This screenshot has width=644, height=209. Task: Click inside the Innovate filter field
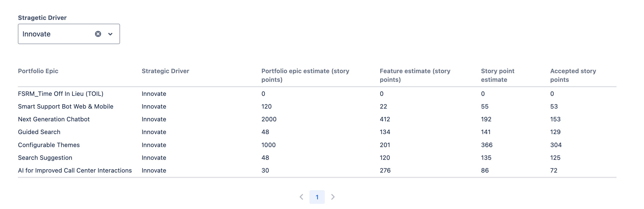56,34
